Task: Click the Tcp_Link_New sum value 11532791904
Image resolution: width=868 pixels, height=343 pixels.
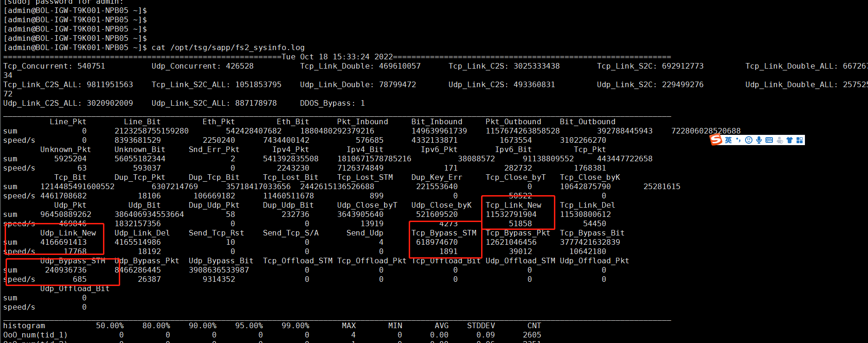Action: tap(511, 214)
